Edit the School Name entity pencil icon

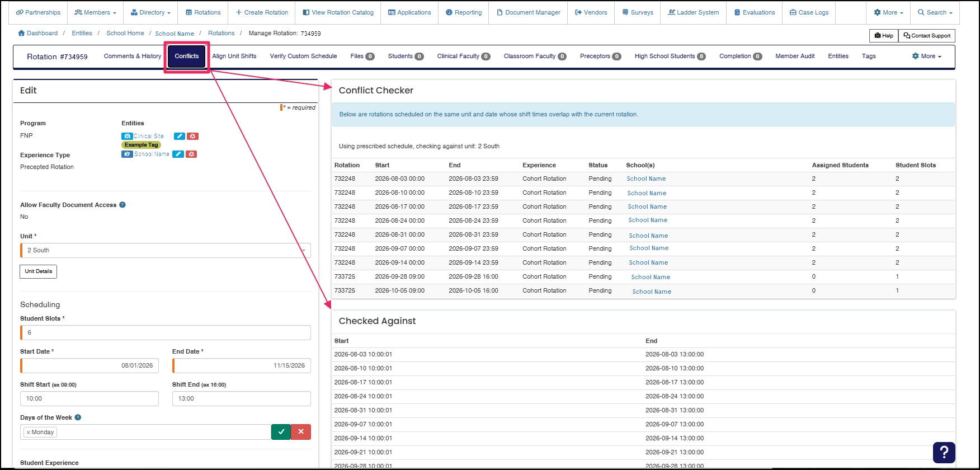(x=178, y=154)
